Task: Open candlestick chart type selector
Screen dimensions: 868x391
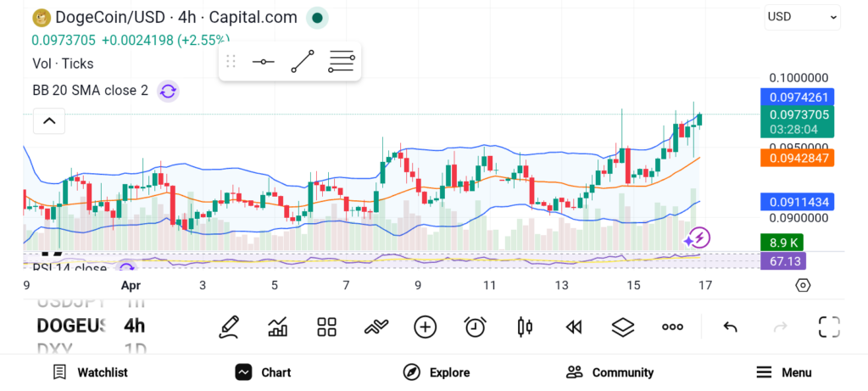Action: pyautogui.click(x=525, y=327)
